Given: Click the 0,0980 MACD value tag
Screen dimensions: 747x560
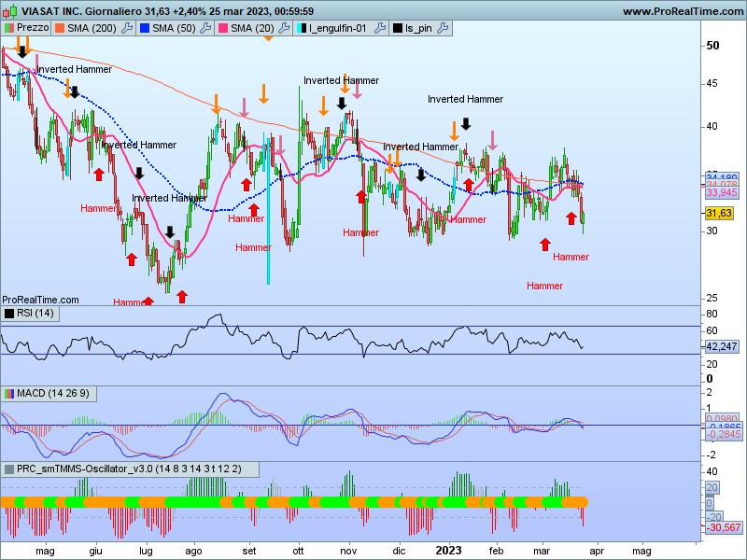Looking at the screenshot, I should coord(722,419).
